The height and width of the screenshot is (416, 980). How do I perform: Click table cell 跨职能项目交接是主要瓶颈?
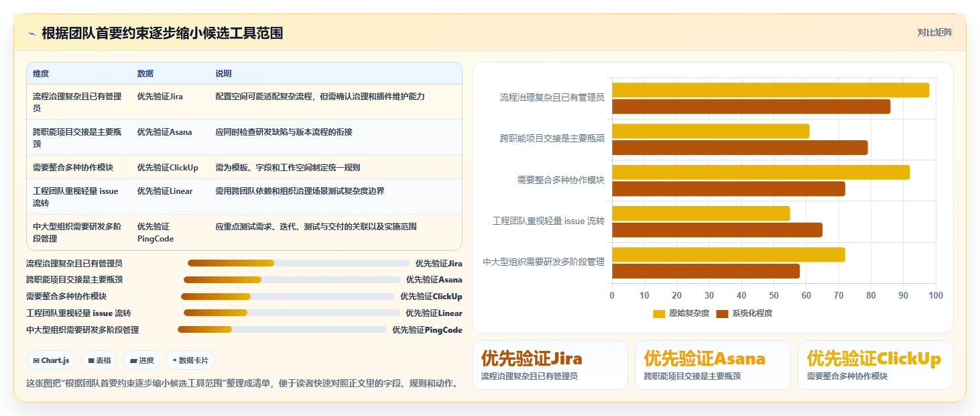coord(77,138)
